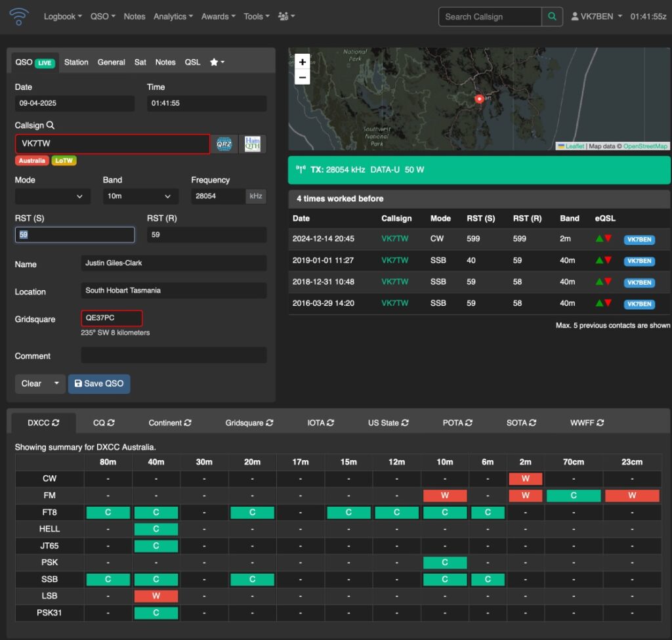672x640 pixels.
Task: Expand the Mode dropdown
Action: (x=52, y=196)
